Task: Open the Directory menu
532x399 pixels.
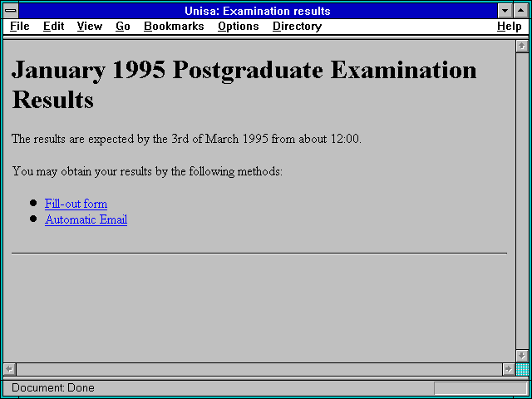Action: [x=298, y=26]
